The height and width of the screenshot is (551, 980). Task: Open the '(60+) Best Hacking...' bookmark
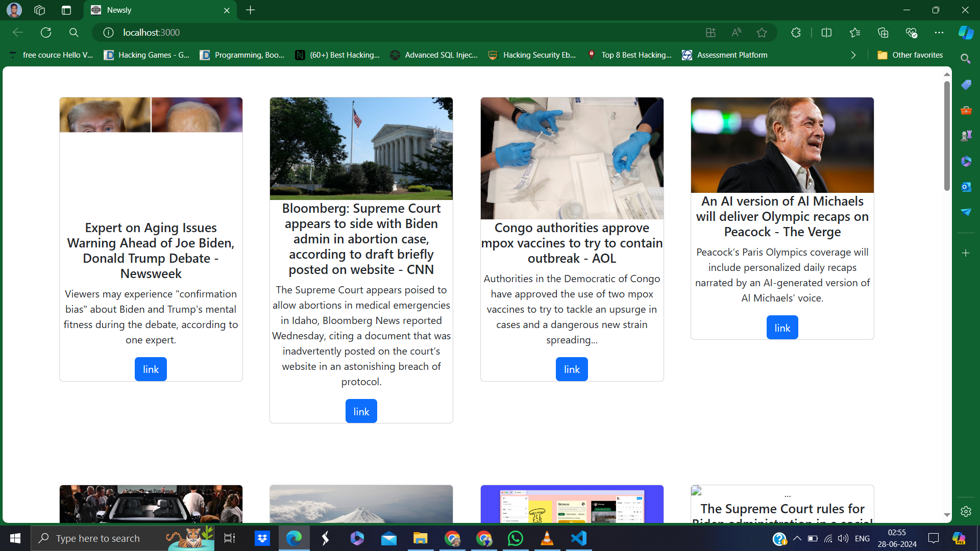pos(337,55)
